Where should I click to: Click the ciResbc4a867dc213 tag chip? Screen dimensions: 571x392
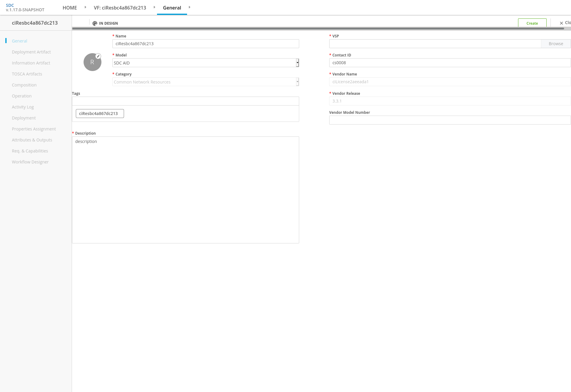100,114
